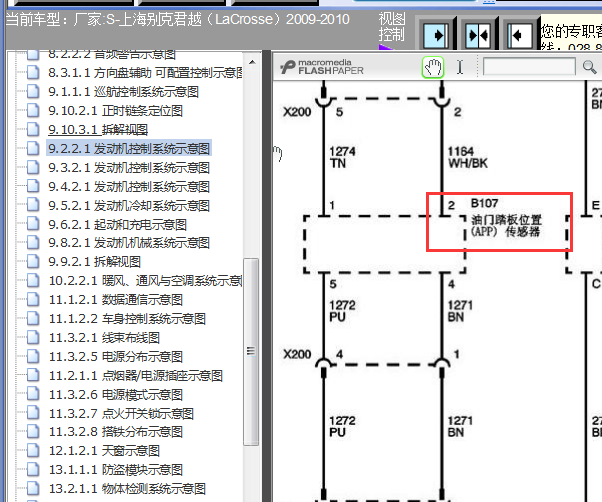Click the converging arrows view control button

tap(478, 35)
